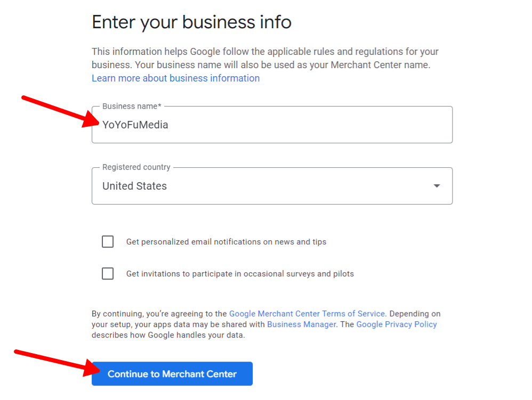Open the Business Manager link
The width and height of the screenshot is (532, 400).
tap(301, 324)
